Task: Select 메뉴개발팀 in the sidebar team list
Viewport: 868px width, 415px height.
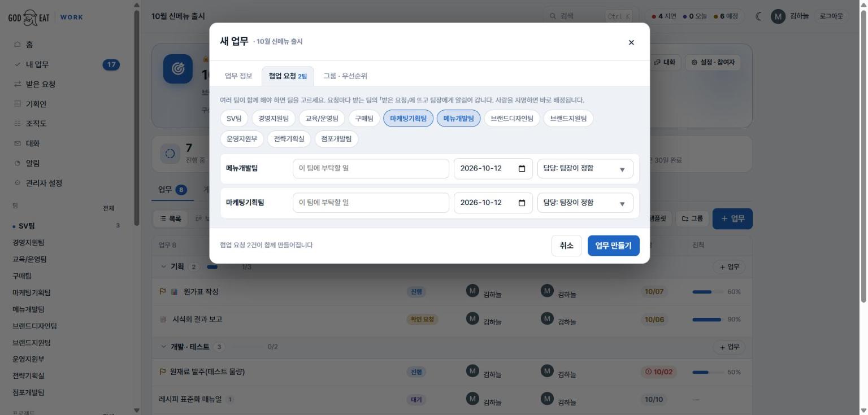Action: click(x=67, y=309)
